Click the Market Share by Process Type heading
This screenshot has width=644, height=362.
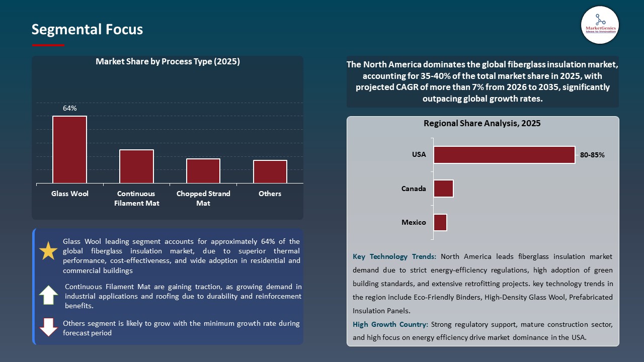tap(168, 62)
